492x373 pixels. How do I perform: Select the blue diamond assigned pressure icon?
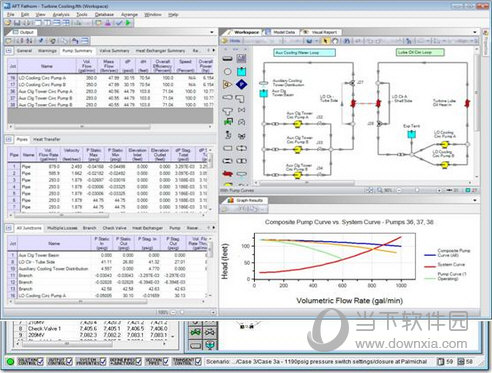tap(241, 84)
